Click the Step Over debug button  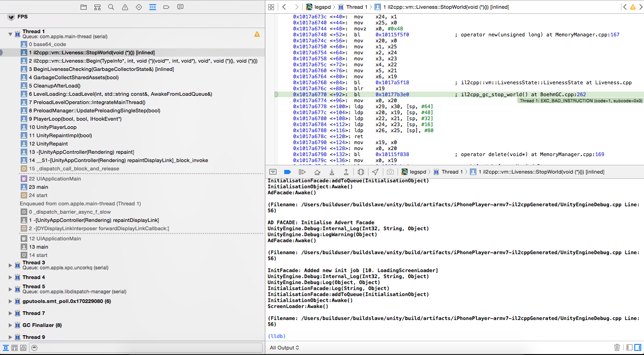tap(317, 172)
